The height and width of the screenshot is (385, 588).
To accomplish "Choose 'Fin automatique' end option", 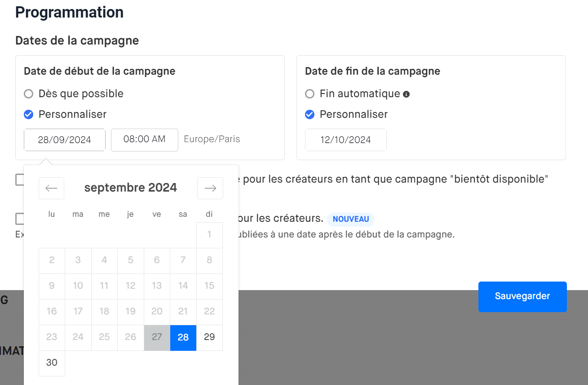I will [309, 94].
